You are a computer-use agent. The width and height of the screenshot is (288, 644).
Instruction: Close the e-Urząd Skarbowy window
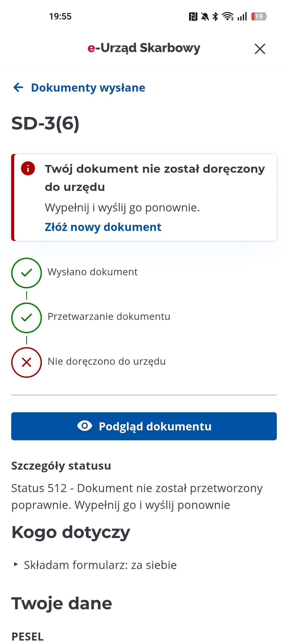pyautogui.click(x=260, y=49)
